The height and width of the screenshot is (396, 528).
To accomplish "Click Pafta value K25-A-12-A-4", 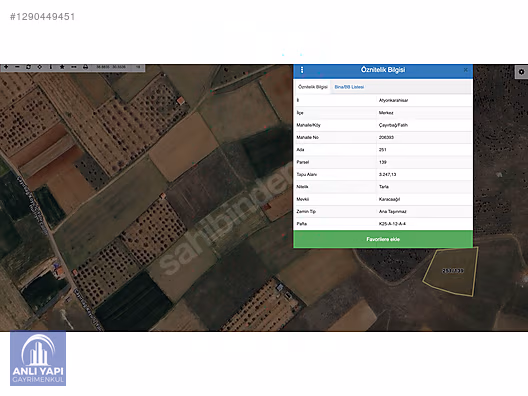I will pyautogui.click(x=392, y=224).
